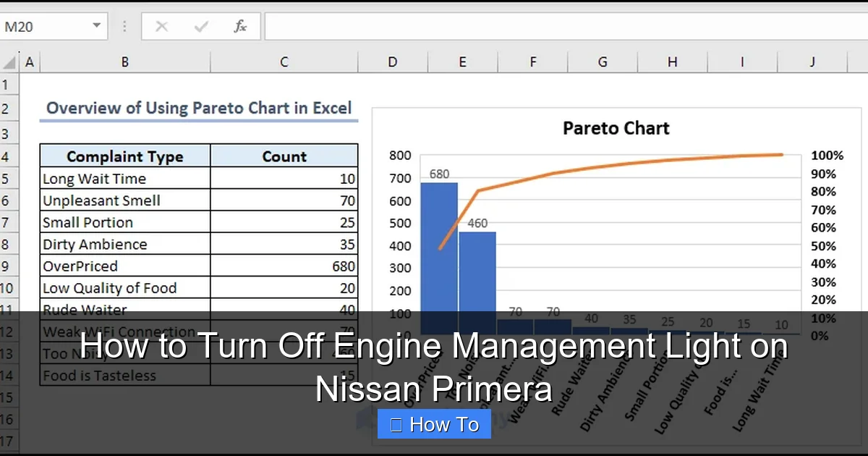Select column F header
Screen dimensions: 868x456
coord(533,62)
